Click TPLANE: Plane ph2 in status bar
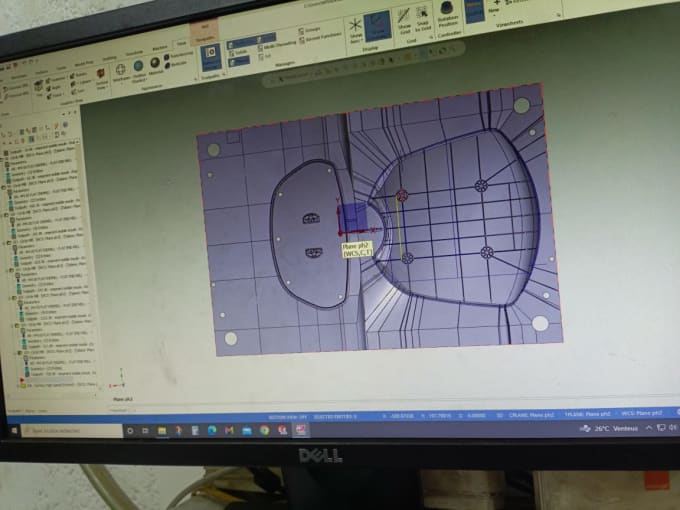Screen dimensions: 680x510 point(588,414)
